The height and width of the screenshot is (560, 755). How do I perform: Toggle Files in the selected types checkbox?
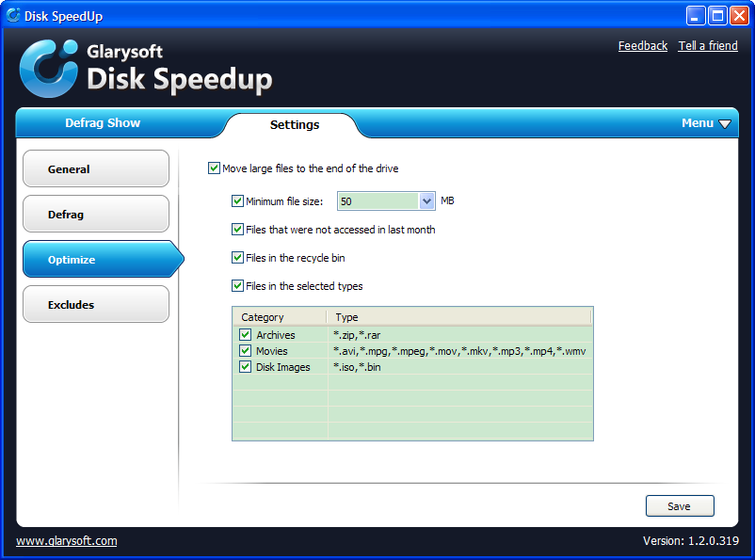(x=237, y=285)
